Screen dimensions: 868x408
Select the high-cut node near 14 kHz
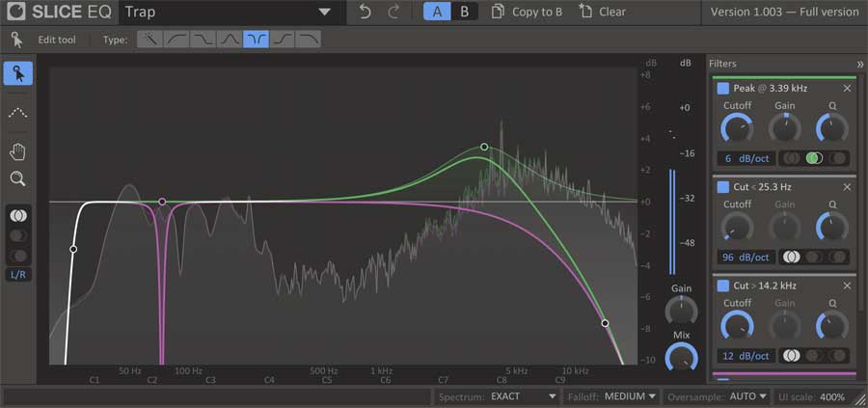pyautogui.click(x=605, y=323)
